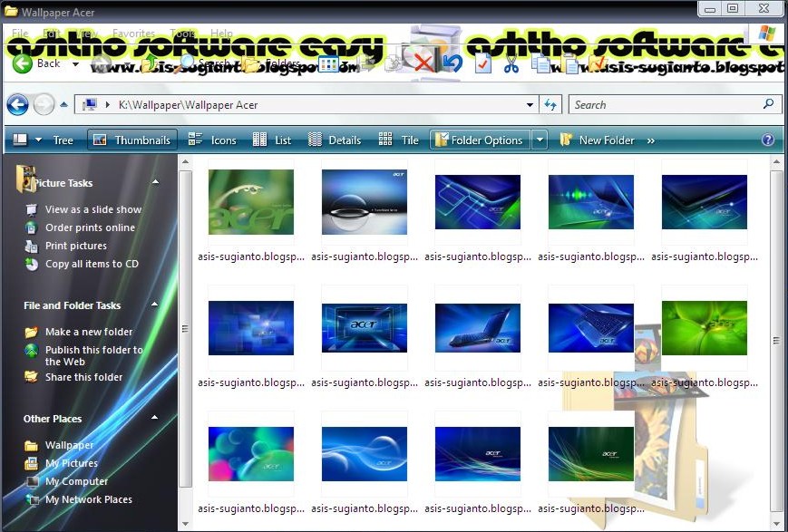Screen dimensions: 788x532
Task: Switch to Thumbnails view mode
Action: click(x=132, y=140)
